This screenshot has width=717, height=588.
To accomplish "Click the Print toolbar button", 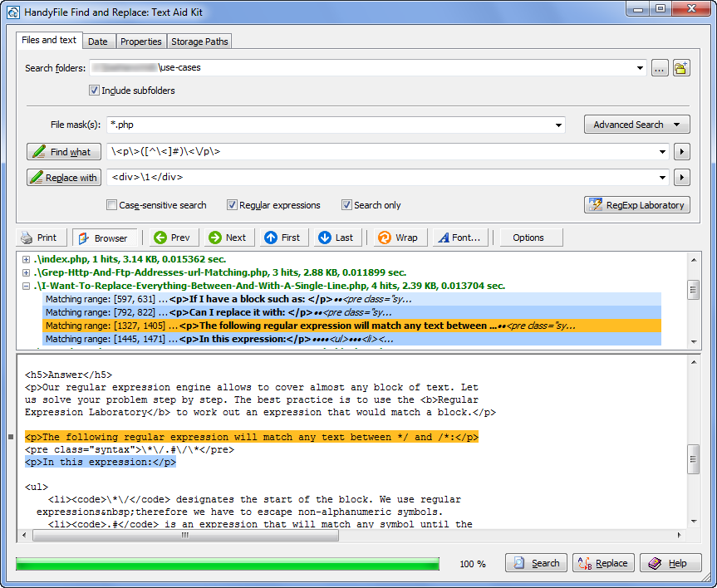I will pos(42,238).
